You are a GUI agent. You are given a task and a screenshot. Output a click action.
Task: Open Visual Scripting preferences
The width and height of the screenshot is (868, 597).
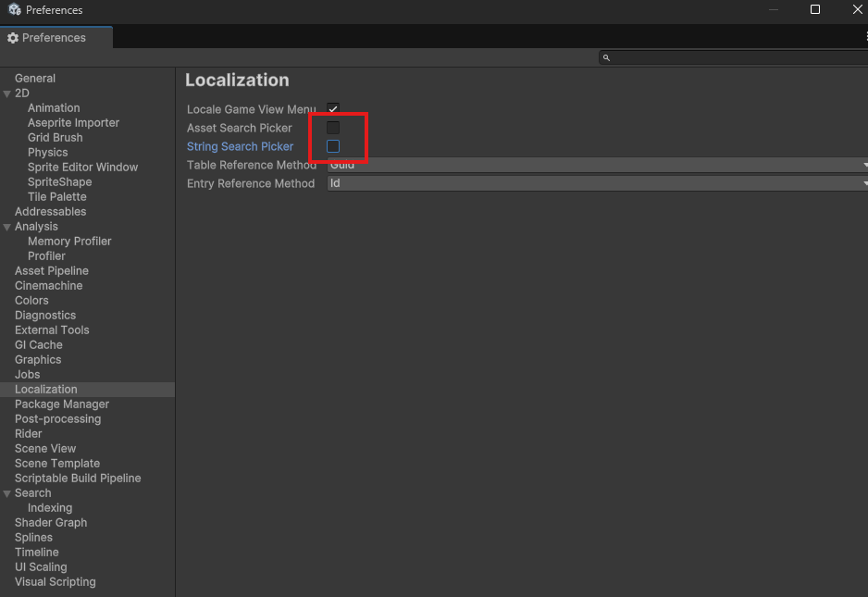click(x=56, y=582)
